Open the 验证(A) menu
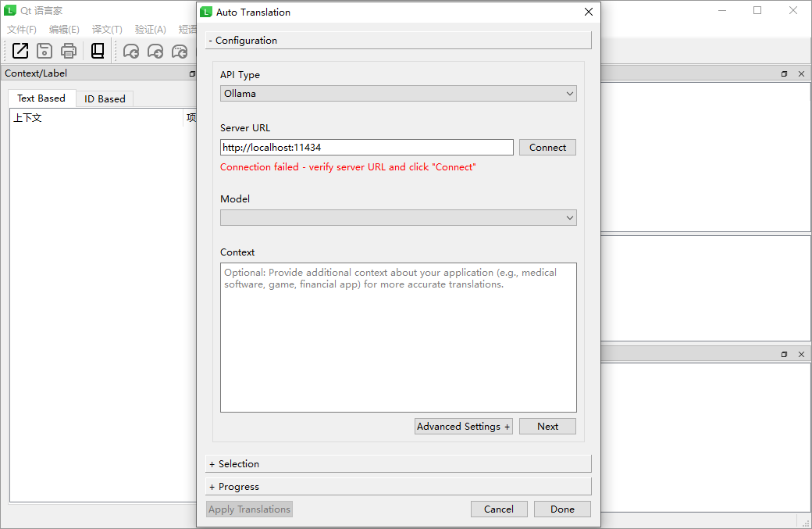 click(150, 30)
